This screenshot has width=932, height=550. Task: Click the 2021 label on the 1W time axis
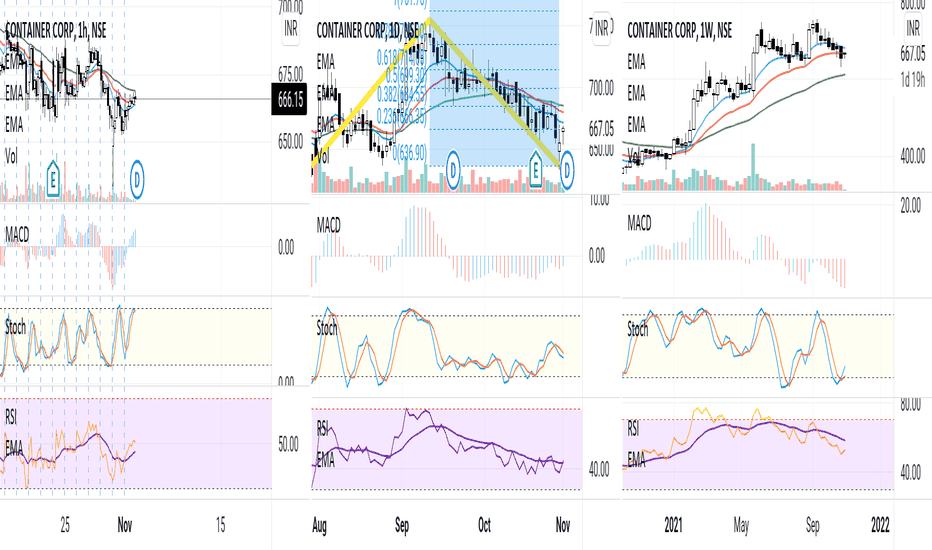[x=673, y=525]
